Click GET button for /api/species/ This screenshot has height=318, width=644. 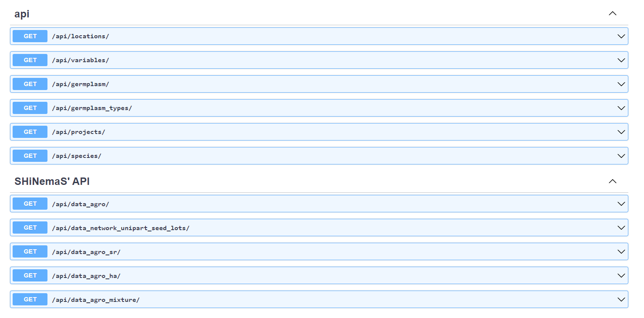point(30,156)
